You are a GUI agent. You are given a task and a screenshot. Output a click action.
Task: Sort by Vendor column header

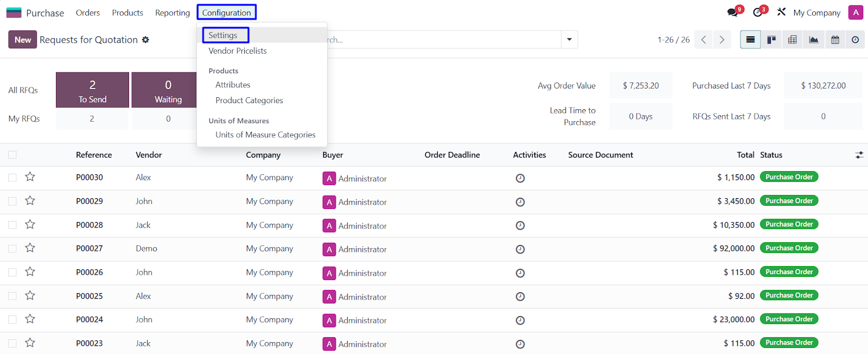click(x=149, y=155)
